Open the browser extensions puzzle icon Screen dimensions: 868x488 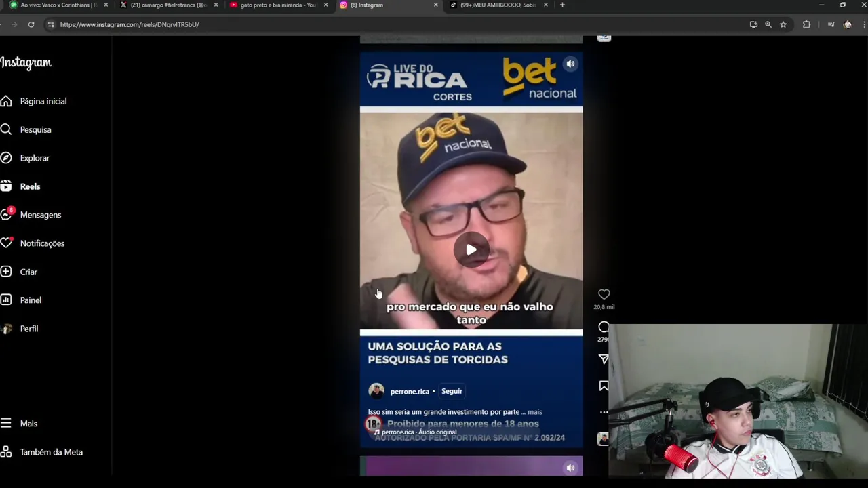pos(806,24)
